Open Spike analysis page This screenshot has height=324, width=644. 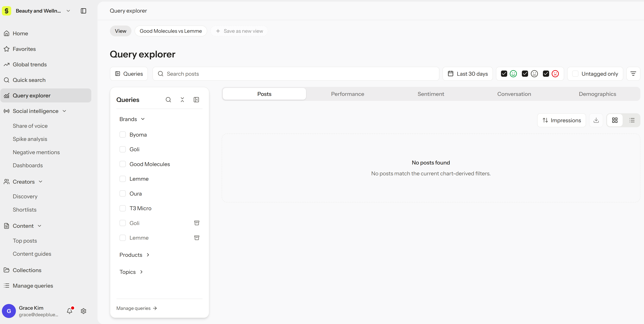click(x=30, y=139)
